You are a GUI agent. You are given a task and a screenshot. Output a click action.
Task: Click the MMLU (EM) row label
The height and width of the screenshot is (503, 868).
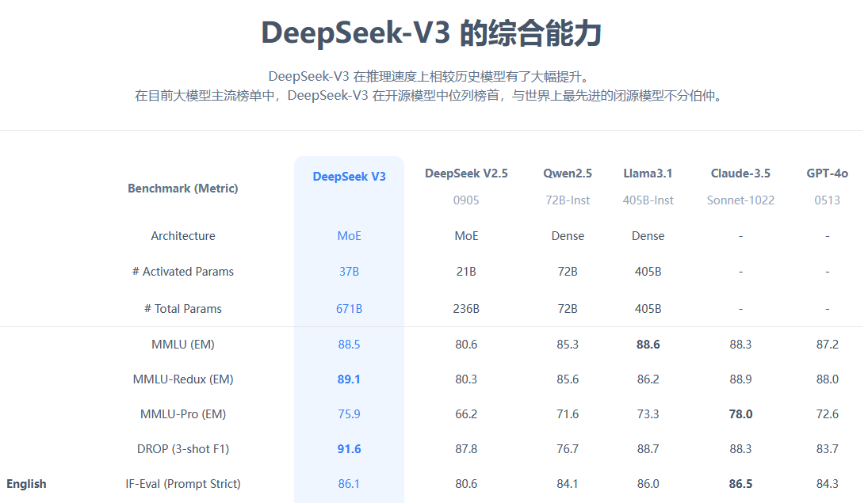[x=182, y=344]
